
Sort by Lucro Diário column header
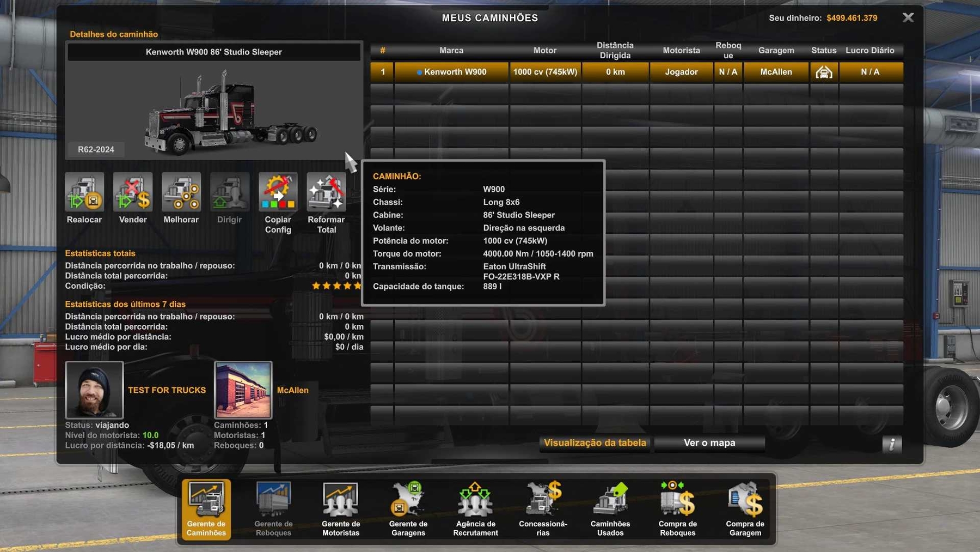click(x=869, y=51)
